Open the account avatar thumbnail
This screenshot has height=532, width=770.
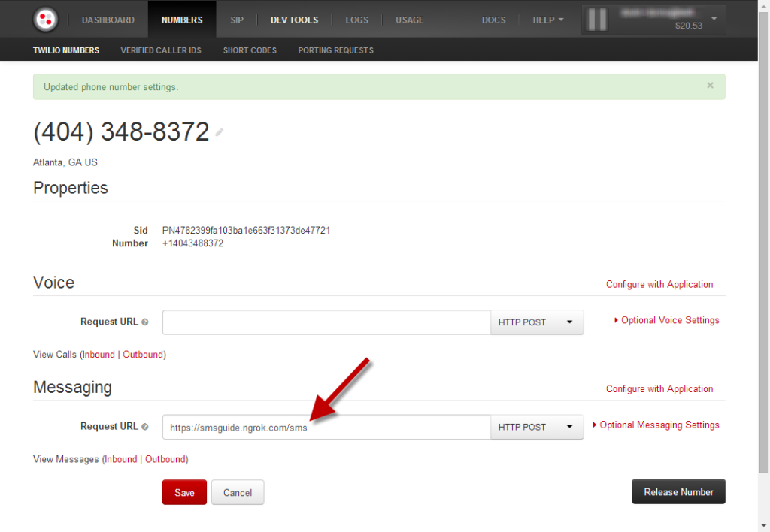[x=597, y=20]
